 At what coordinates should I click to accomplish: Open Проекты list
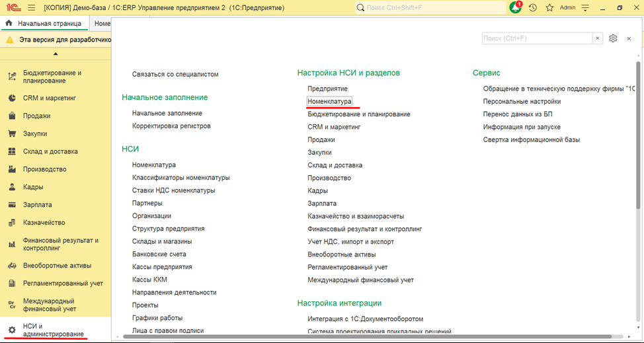point(145,305)
